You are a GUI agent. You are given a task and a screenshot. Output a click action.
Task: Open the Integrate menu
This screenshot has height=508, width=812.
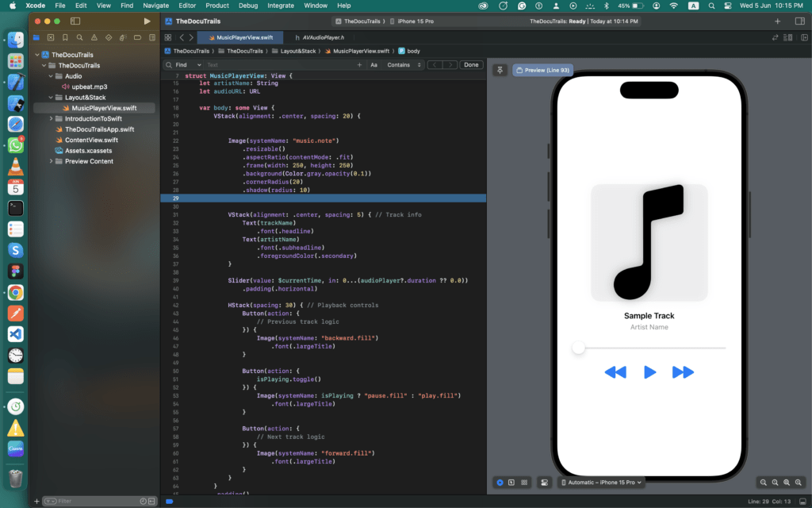point(281,6)
